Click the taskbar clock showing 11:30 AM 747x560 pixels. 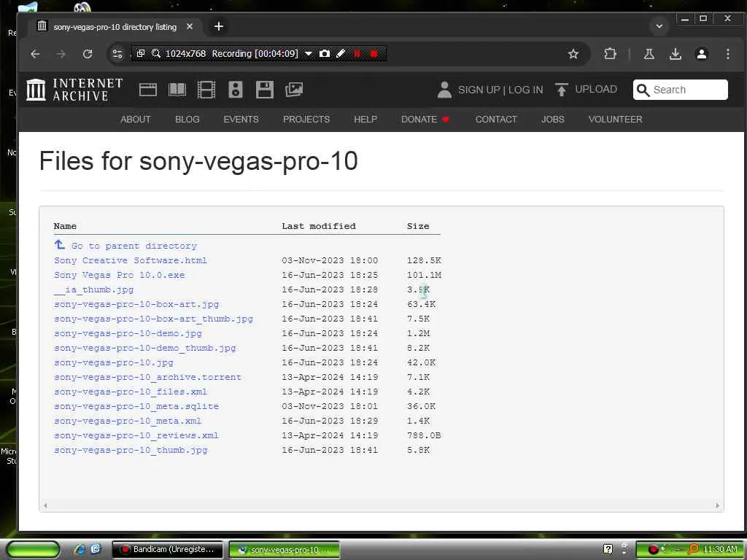tap(720, 550)
